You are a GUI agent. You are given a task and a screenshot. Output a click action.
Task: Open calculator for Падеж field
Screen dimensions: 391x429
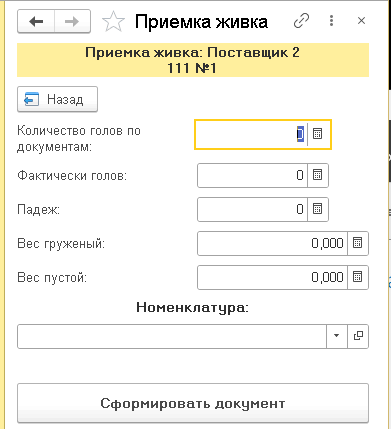[318, 209]
